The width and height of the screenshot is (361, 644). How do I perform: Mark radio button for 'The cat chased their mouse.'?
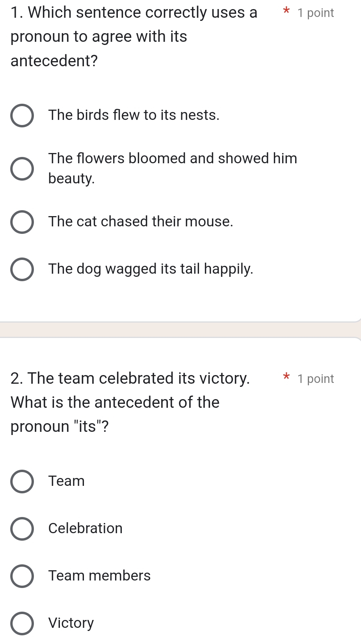click(x=22, y=222)
